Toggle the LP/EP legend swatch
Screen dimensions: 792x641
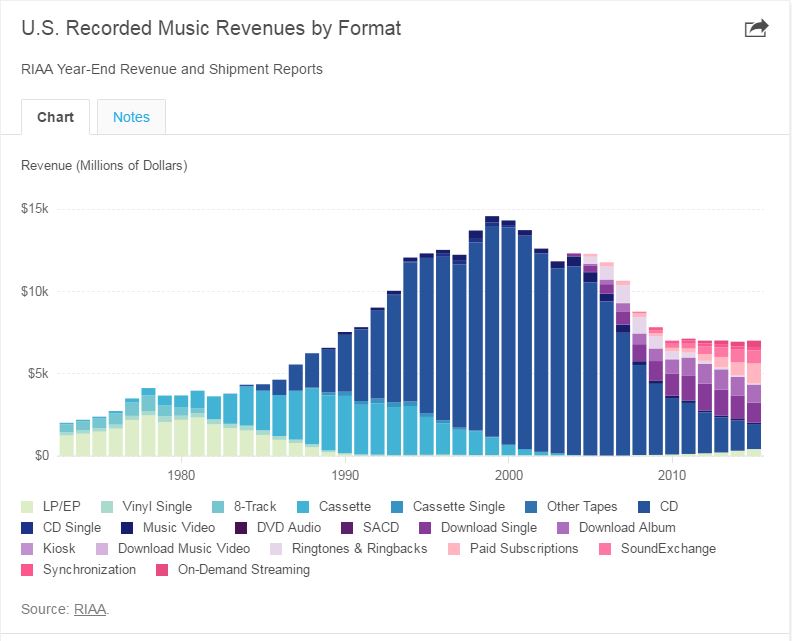[x=28, y=506]
